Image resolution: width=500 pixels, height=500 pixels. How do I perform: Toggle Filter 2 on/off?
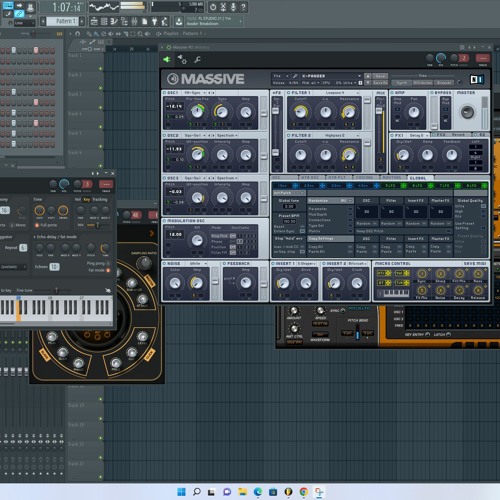(x=289, y=136)
